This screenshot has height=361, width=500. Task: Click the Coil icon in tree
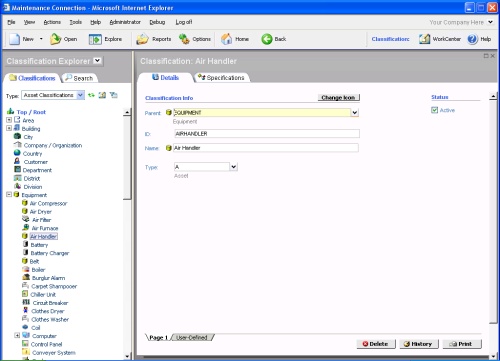point(25,327)
